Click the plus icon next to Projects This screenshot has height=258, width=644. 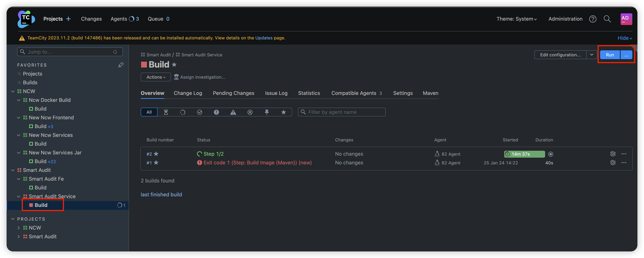coord(68,19)
